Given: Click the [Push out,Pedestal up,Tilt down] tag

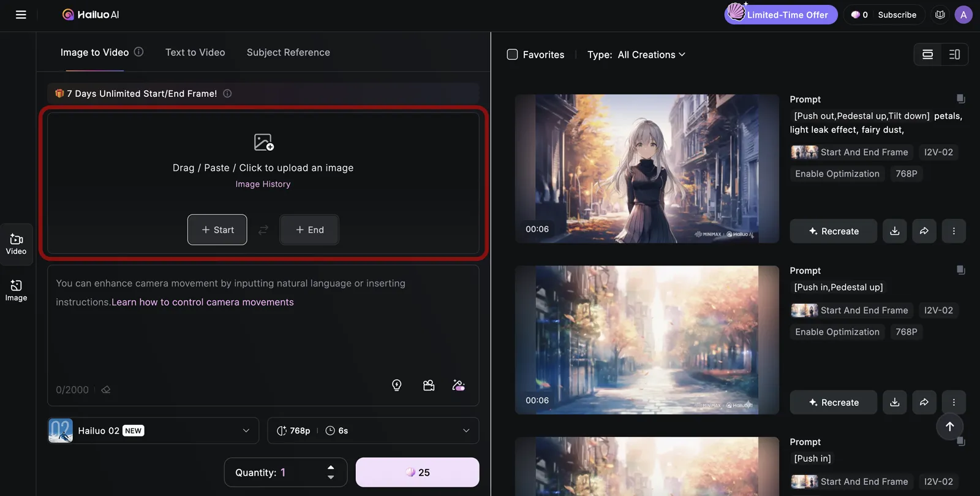Looking at the screenshot, I should tap(861, 116).
